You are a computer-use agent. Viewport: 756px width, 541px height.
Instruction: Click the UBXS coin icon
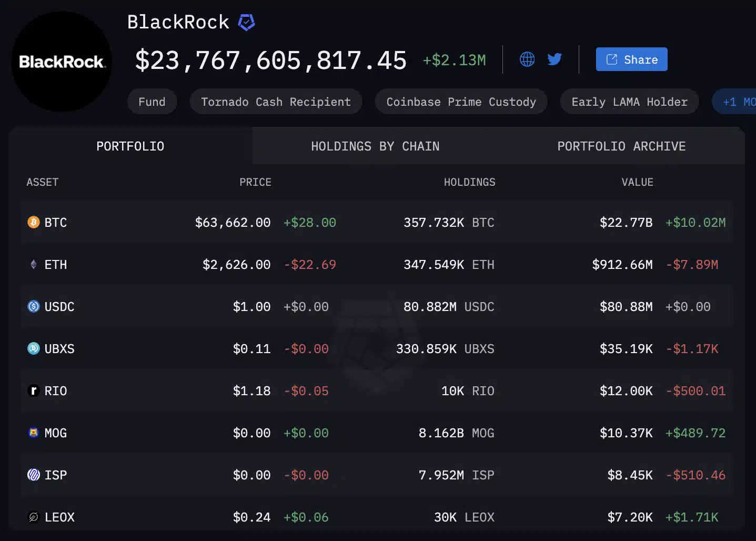[x=34, y=348]
